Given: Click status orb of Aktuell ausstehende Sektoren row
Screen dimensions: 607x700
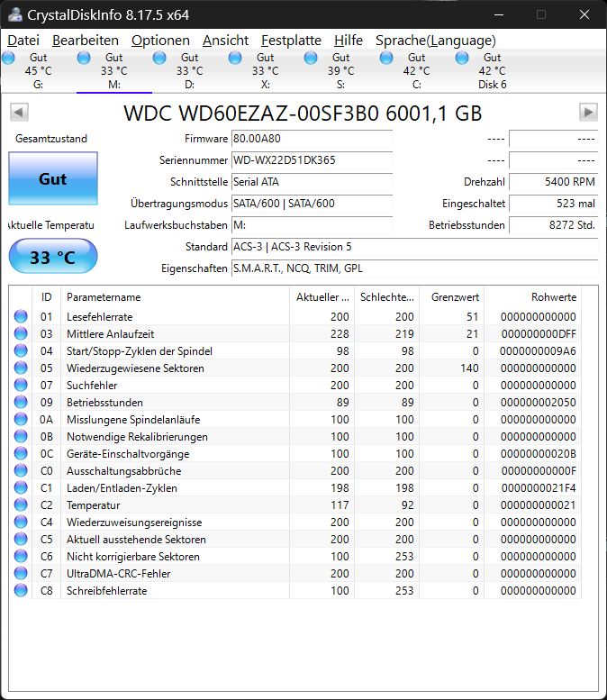Looking at the screenshot, I should 21,539.
